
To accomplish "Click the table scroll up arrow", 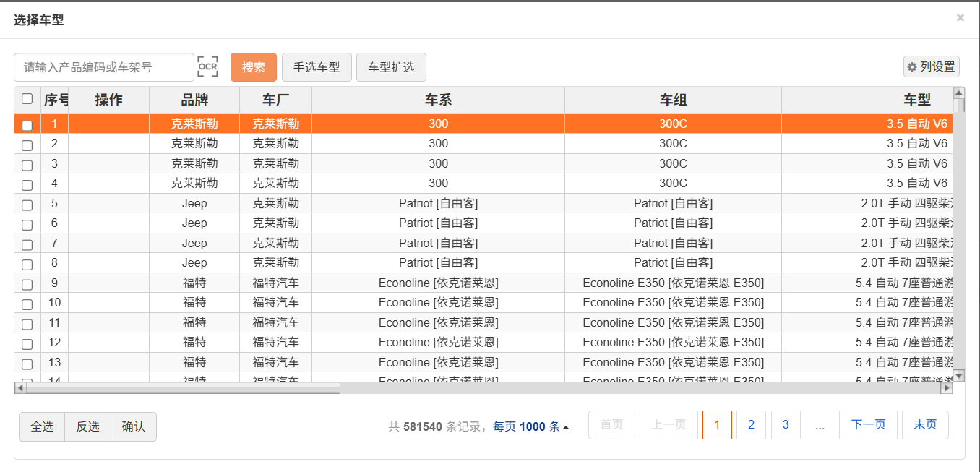I will pos(959,93).
